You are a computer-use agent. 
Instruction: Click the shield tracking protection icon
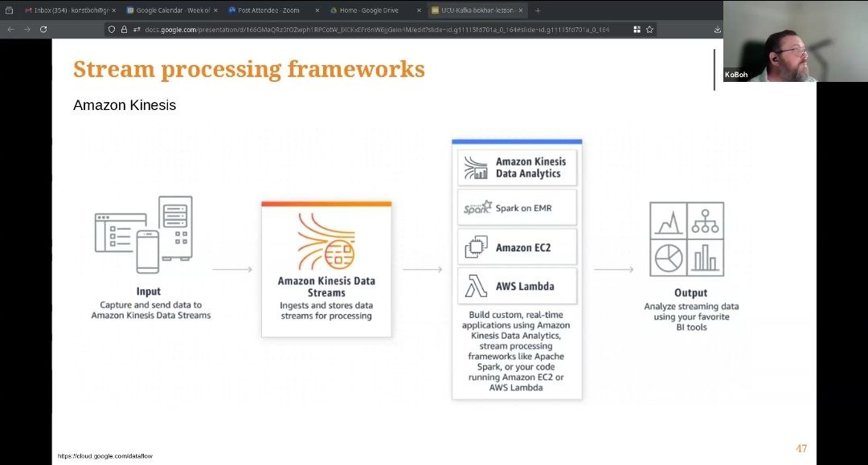pos(112,29)
